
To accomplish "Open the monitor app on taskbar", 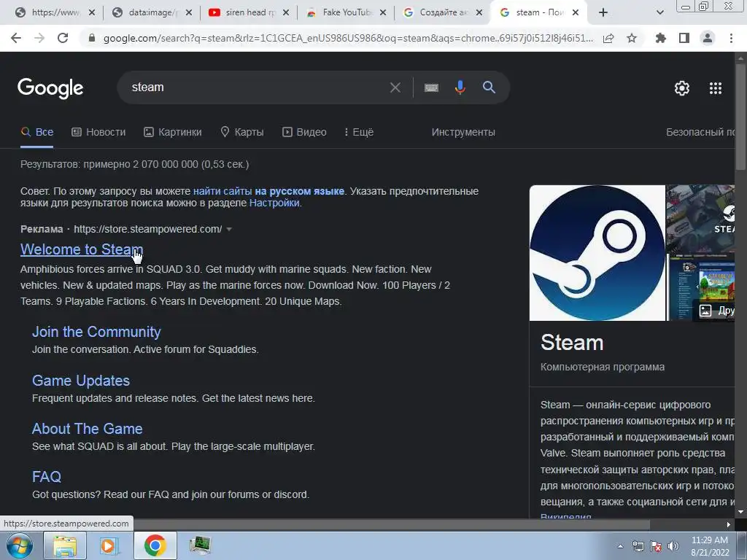I will (200, 545).
